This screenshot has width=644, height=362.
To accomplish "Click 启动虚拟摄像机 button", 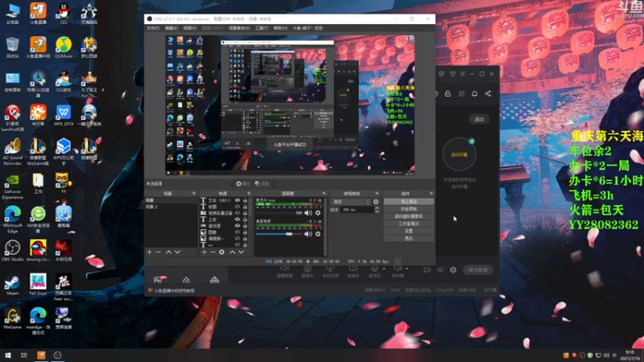I will point(409,216).
